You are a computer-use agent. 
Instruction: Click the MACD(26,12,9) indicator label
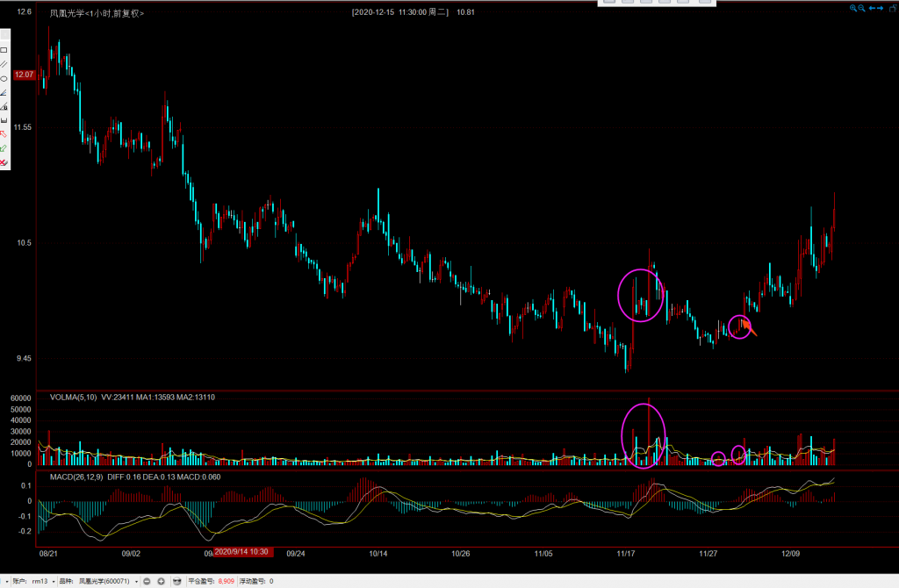point(75,477)
